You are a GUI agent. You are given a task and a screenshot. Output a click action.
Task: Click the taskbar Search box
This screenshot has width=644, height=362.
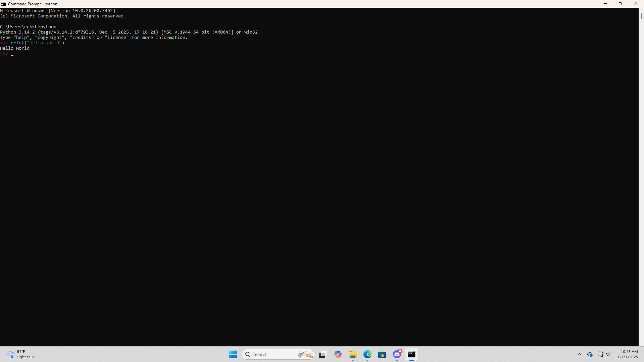click(278, 354)
